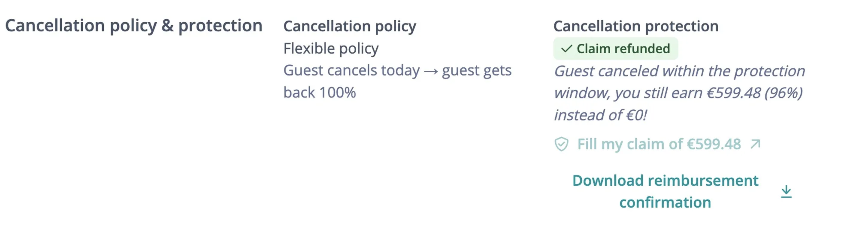868x233 pixels.
Task: Click the Claim refunded status badge
Action: tap(615, 49)
